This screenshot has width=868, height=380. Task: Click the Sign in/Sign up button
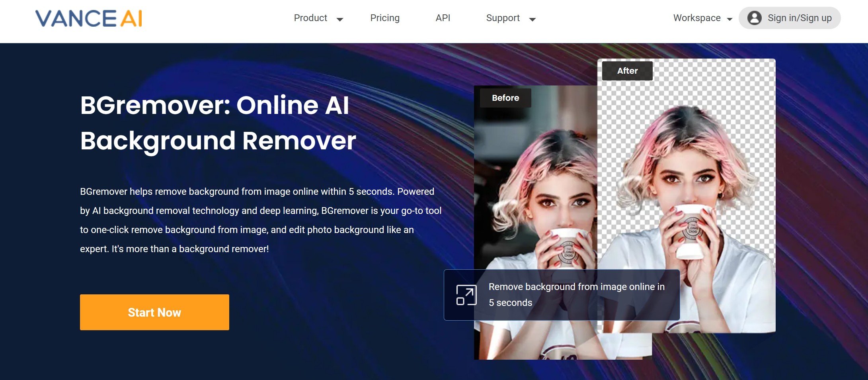(790, 18)
